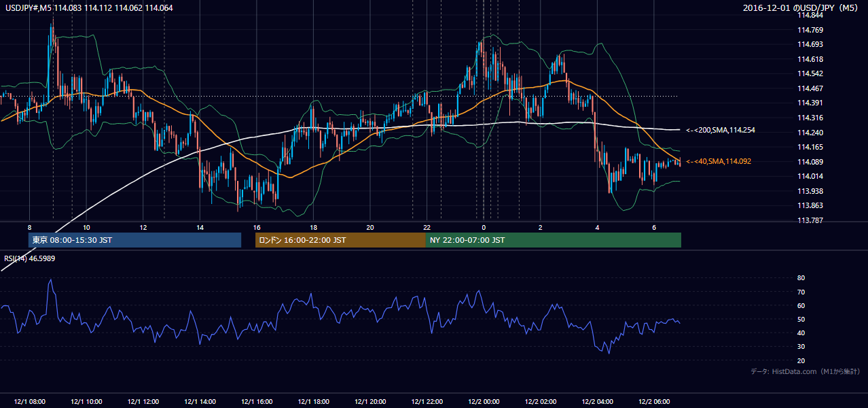
Task: Click the '2016-12-01 のUSD/JPY (M5)' heading
Action: [801, 7]
